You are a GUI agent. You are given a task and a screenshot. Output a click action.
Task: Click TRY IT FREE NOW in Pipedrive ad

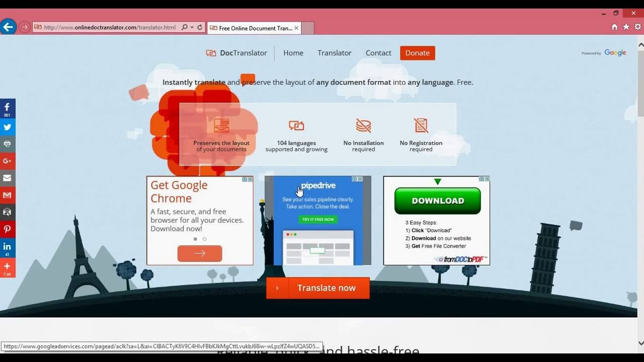[318, 219]
